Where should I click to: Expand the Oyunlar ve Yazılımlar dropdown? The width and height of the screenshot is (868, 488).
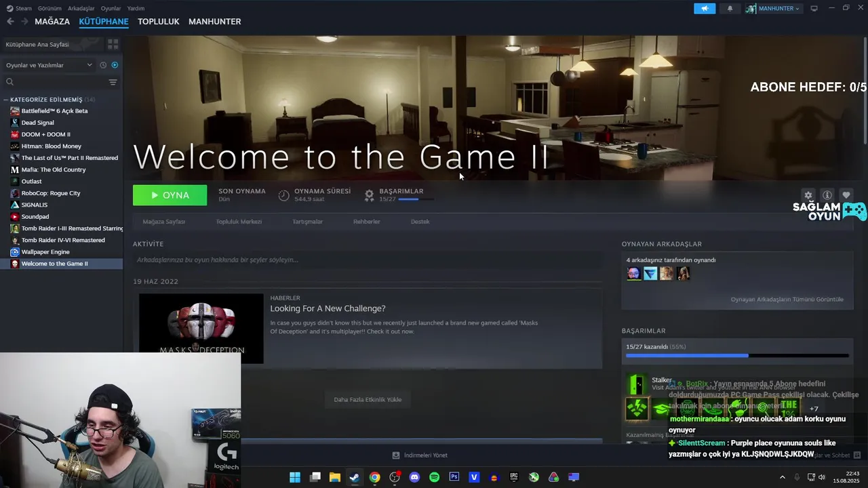[49, 65]
